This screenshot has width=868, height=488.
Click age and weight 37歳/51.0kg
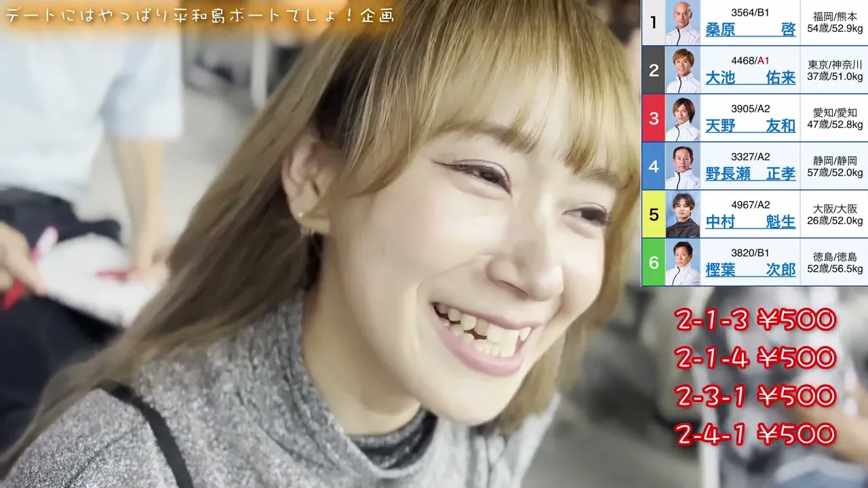835,77
